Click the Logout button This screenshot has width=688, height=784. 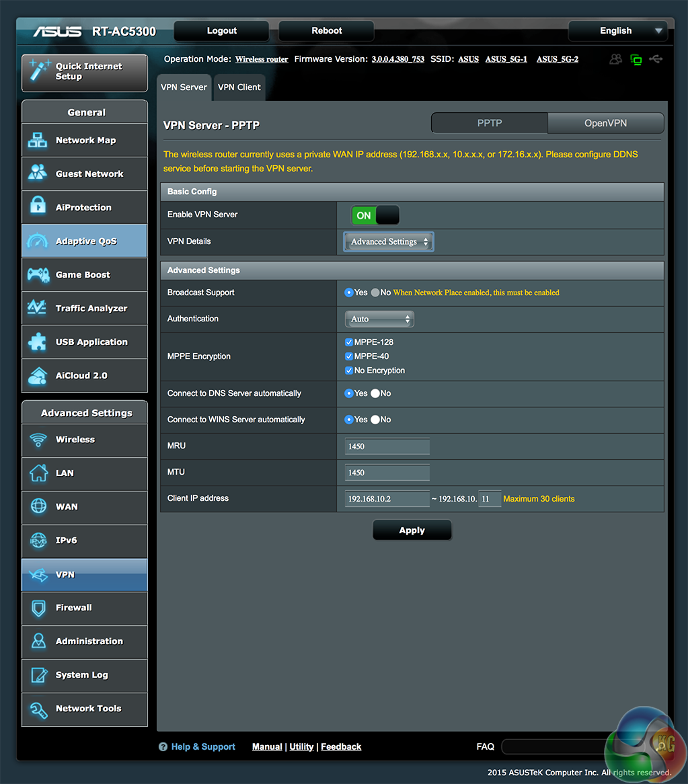(221, 31)
